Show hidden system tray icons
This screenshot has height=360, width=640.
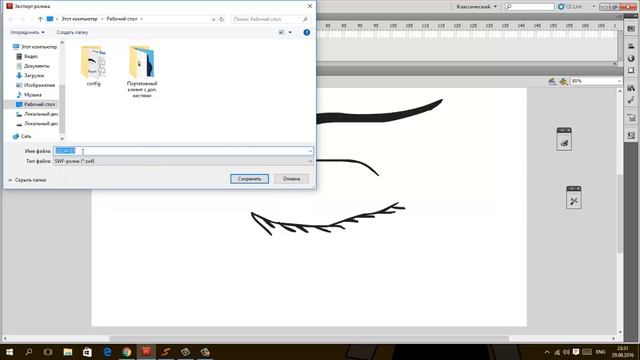pos(547,352)
